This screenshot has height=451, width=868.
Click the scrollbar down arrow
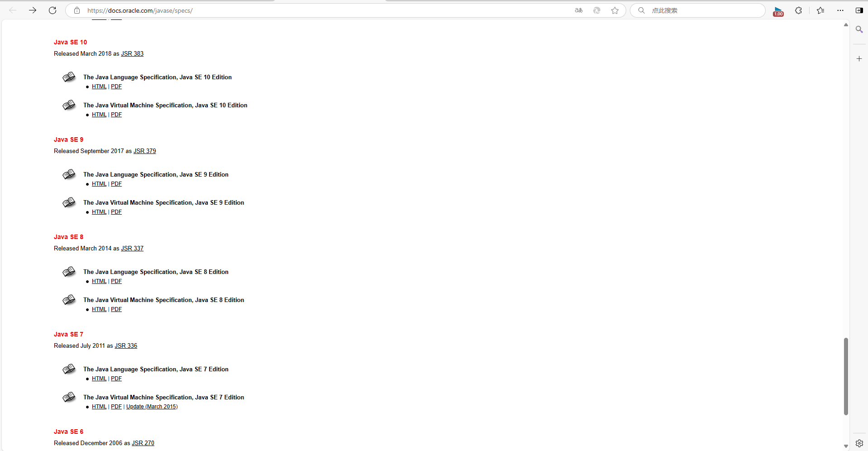click(846, 446)
